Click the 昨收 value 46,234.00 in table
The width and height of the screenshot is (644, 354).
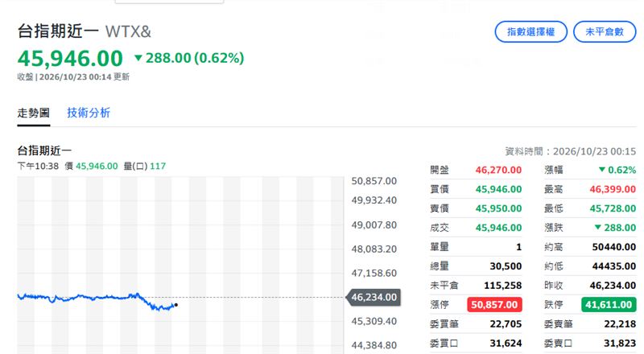click(x=613, y=286)
